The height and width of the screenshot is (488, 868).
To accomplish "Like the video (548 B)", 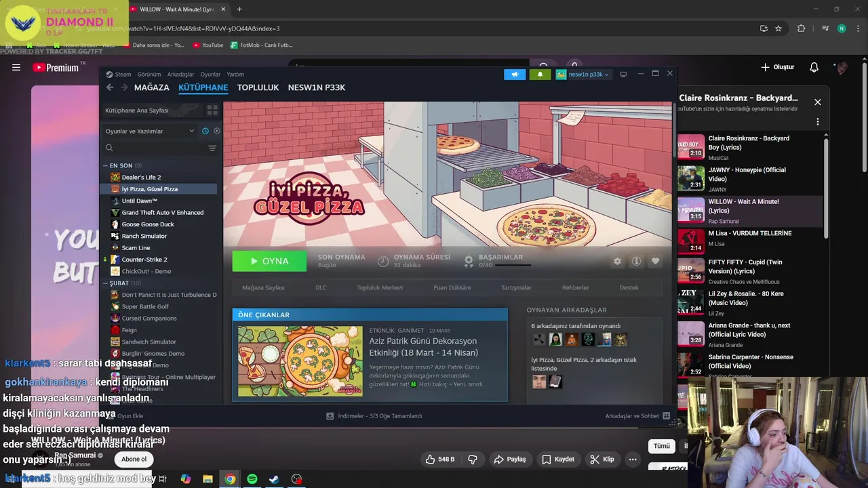I will (439, 459).
